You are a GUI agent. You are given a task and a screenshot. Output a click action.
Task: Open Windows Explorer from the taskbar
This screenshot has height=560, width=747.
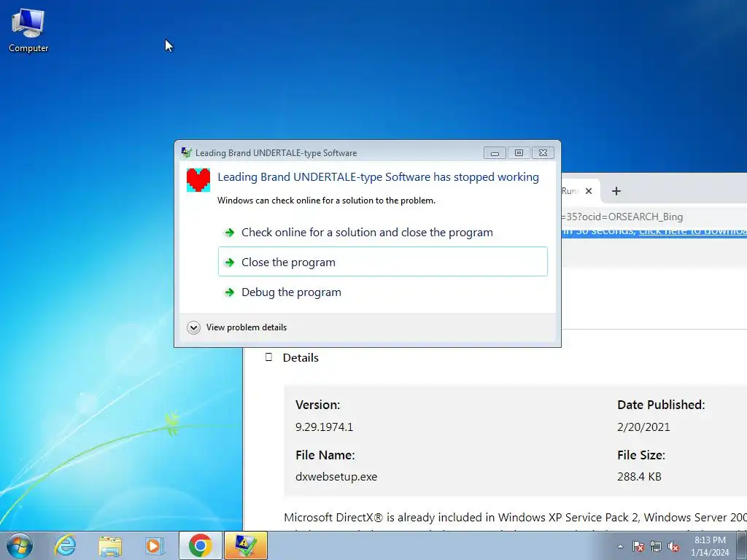coord(110,545)
